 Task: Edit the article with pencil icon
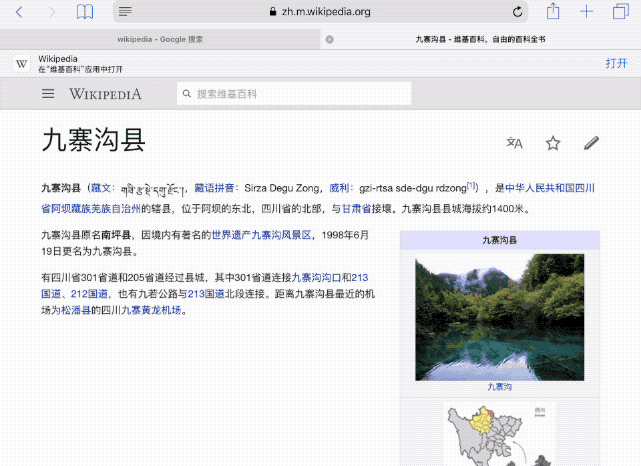(x=591, y=143)
